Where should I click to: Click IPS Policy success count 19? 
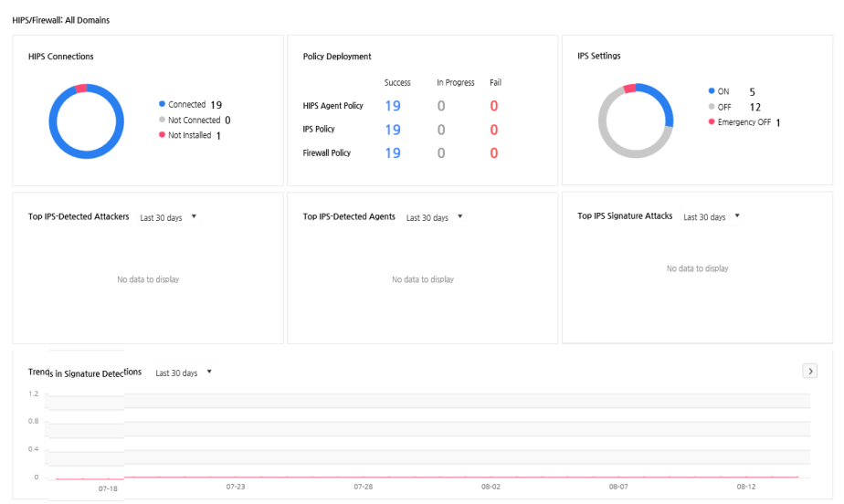[x=393, y=130]
